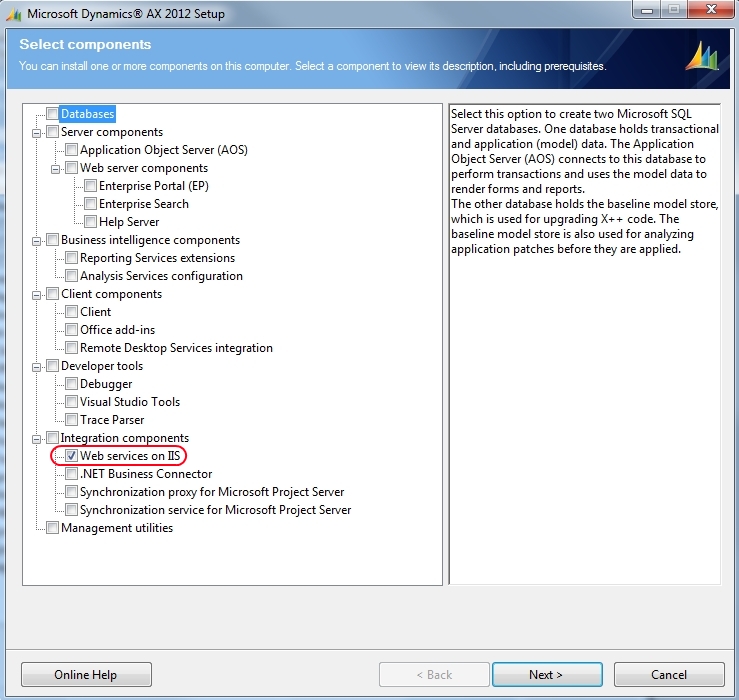This screenshot has width=739, height=700.
Task: Select the Office add-ins label
Action: (117, 330)
